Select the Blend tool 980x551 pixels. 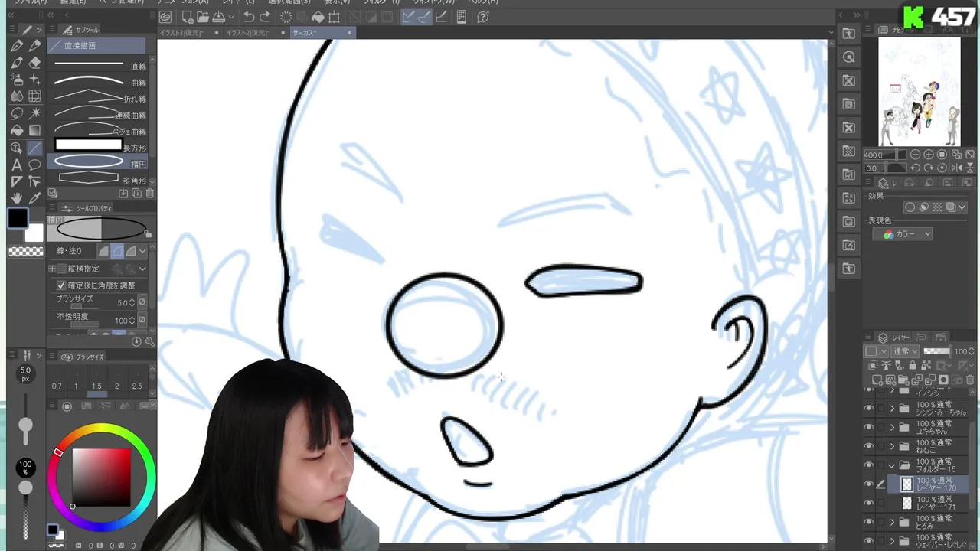pos(17,96)
